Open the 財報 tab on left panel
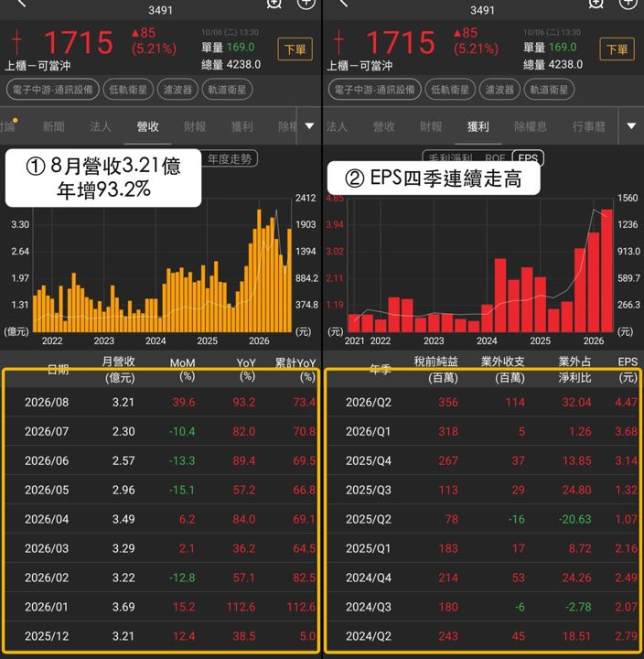Viewport: 644px width, 659px height. pos(195,126)
